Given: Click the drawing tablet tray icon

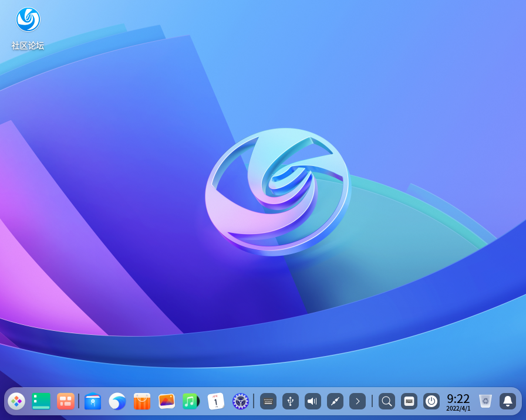Looking at the screenshot, I should 335,401.
